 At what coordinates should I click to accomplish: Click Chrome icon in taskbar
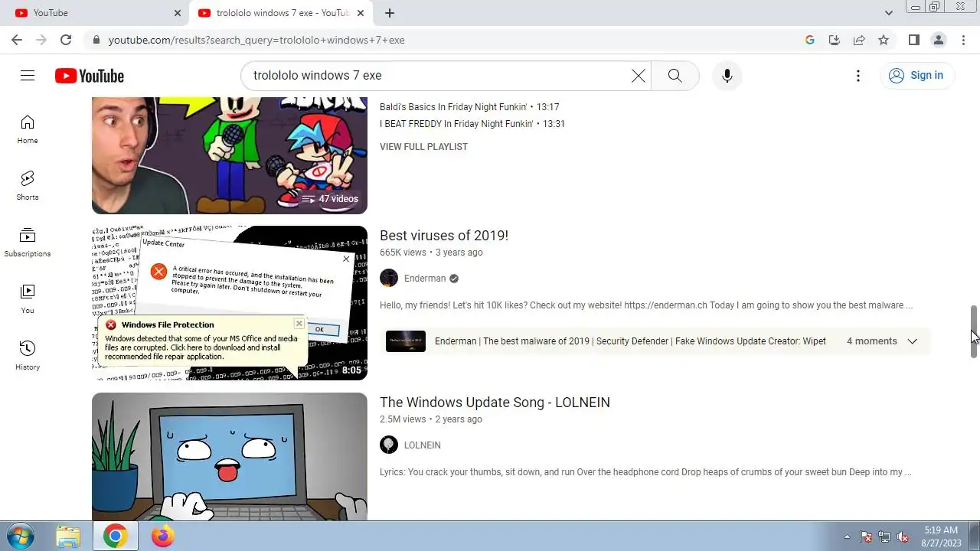[116, 536]
